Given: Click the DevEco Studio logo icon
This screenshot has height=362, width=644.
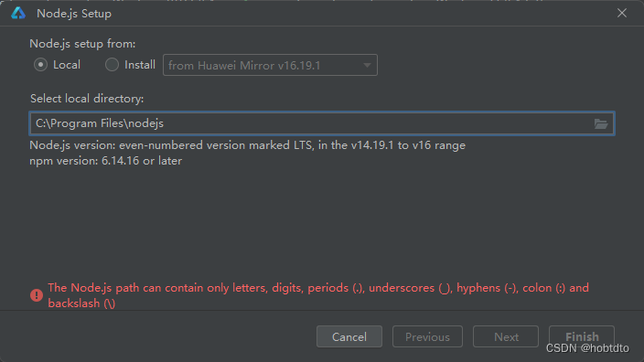Looking at the screenshot, I should point(18,13).
